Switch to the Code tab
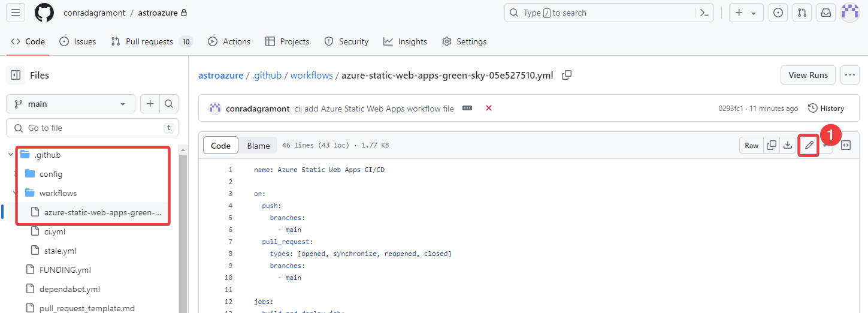 coord(28,41)
